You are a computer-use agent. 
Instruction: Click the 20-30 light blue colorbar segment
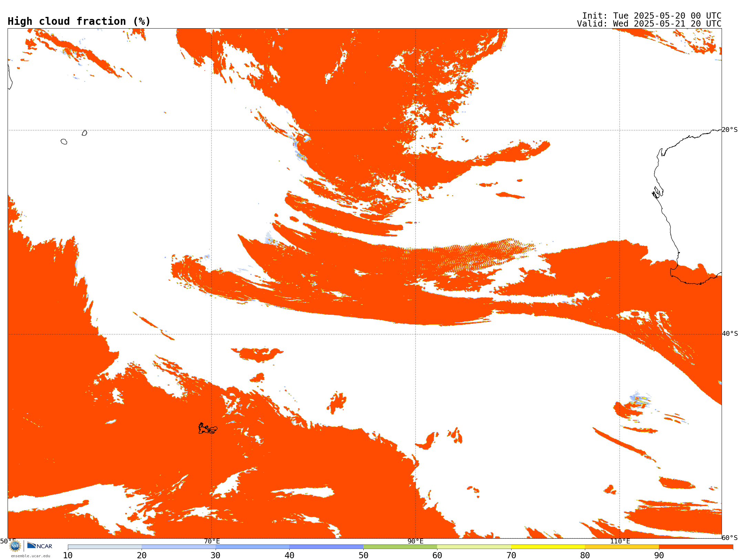click(x=178, y=547)
